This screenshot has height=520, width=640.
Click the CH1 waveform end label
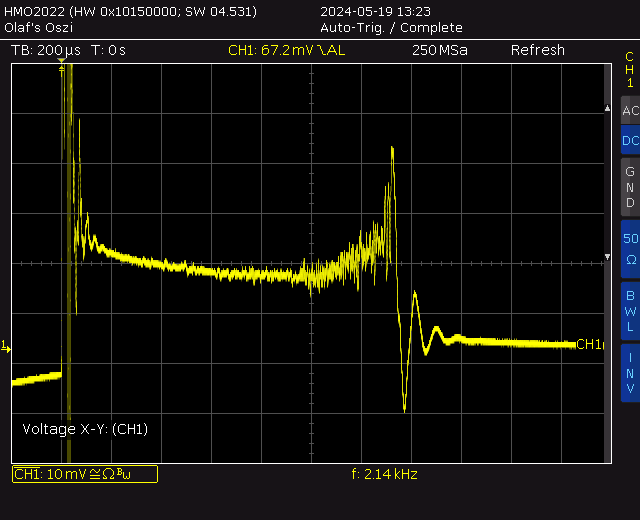click(x=590, y=344)
